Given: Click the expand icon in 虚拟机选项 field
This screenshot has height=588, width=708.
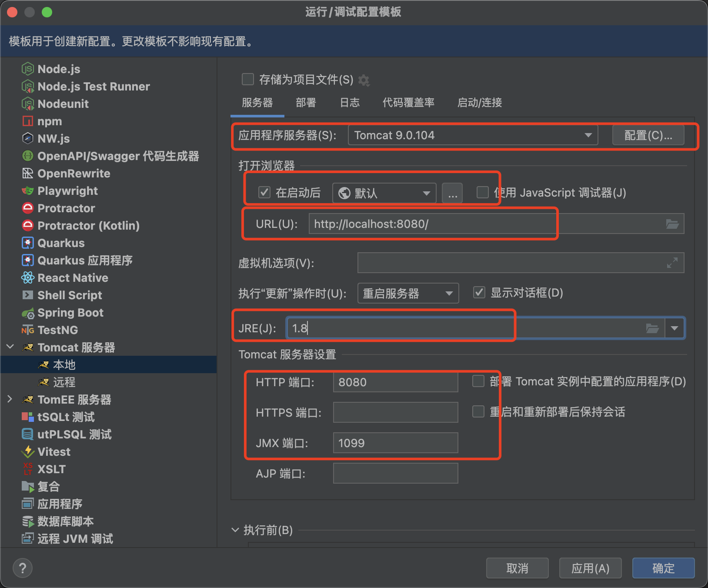Looking at the screenshot, I should (672, 263).
